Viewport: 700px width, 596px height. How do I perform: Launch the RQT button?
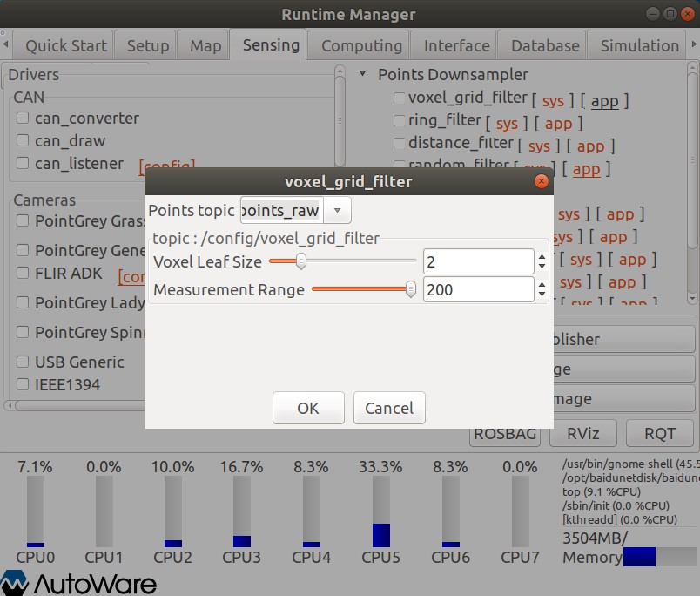(660, 433)
